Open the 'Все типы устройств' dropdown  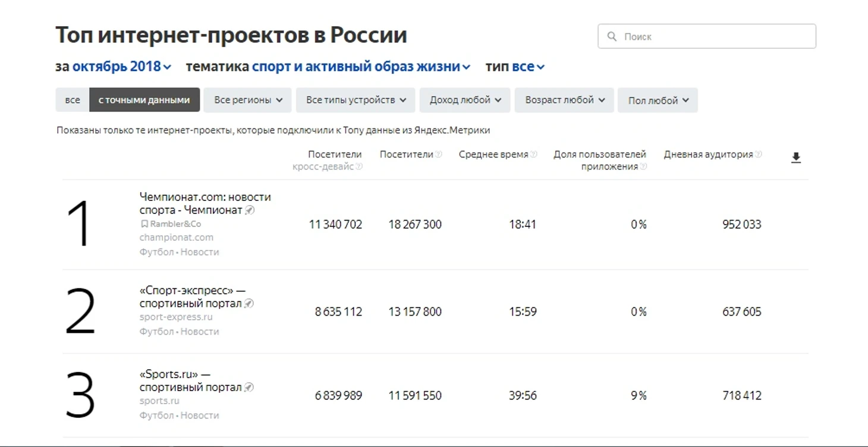click(356, 100)
